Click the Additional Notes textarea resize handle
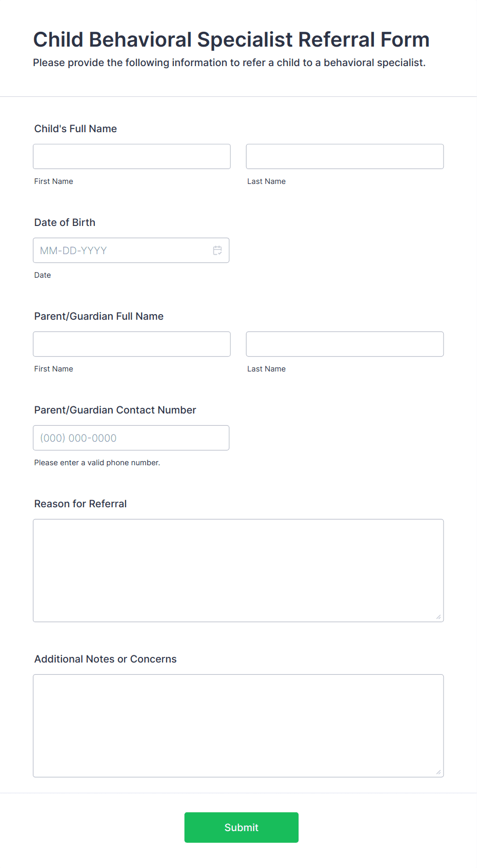Screen dimensions: 477x868 439,772
